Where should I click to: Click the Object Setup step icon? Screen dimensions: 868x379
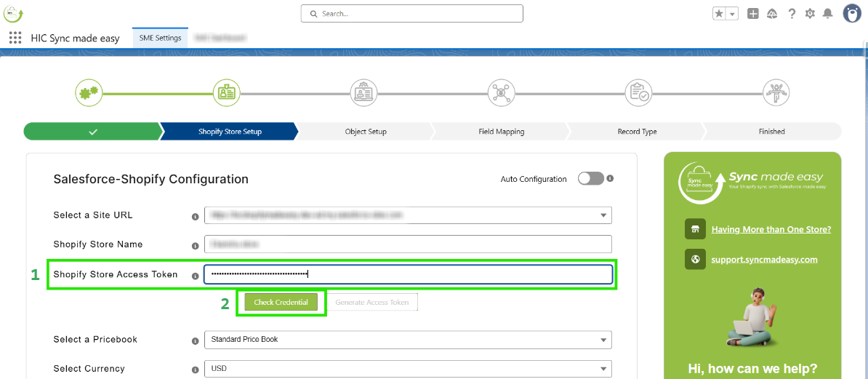click(x=364, y=92)
